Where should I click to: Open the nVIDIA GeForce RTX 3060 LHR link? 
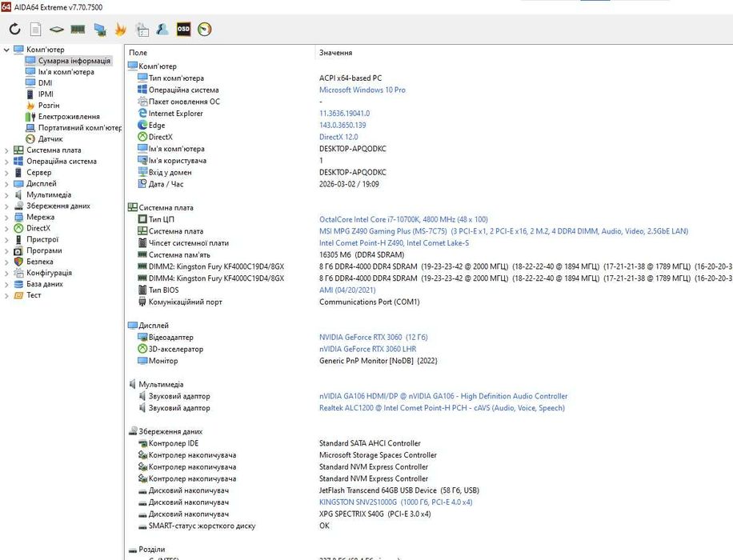coord(367,349)
